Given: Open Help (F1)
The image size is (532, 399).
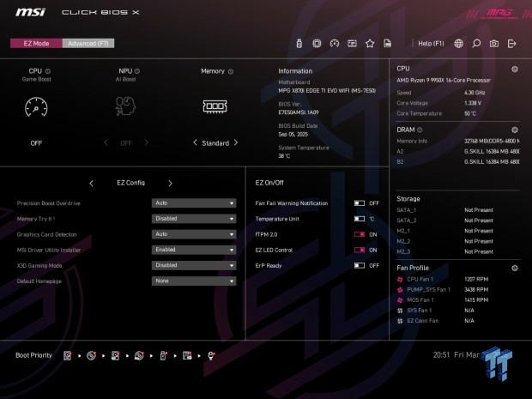Looking at the screenshot, I should (431, 44).
